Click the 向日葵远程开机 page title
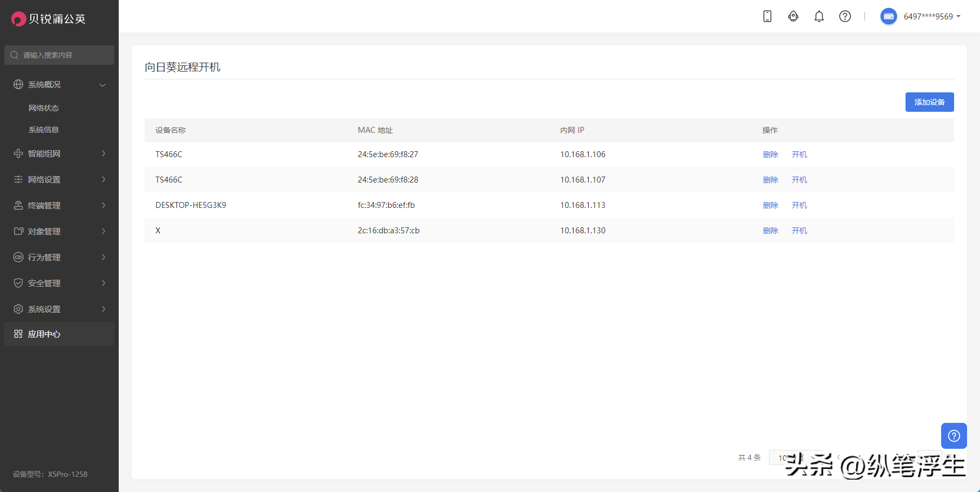This screenshot has height=492, width=980. [x=182, y=67]
